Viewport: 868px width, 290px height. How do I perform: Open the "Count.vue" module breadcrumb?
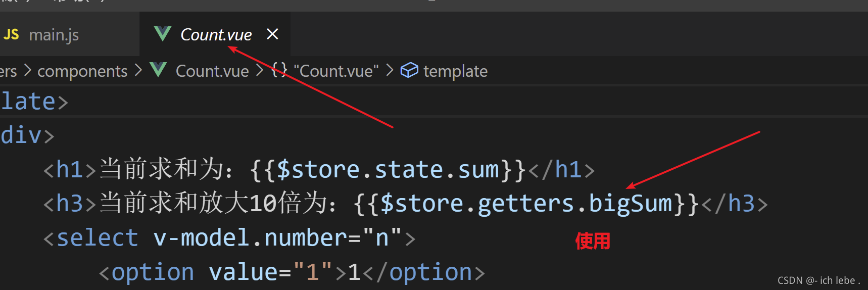(x=336, y=71)
